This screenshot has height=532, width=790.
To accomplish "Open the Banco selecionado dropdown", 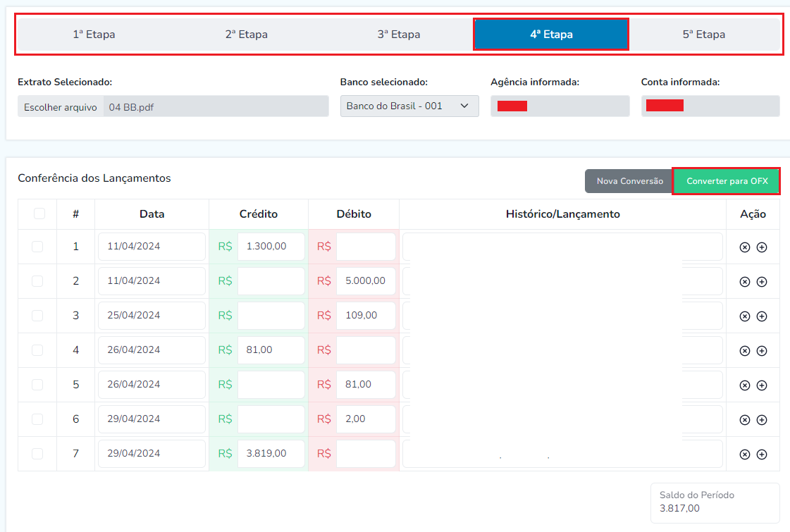I will click(x=409, y=106).
